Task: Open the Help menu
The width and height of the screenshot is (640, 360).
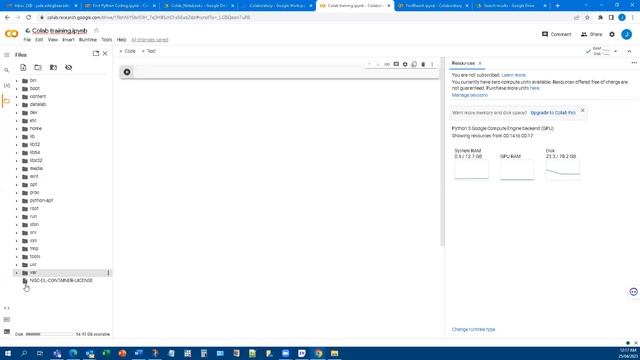Action: coord(122,40)
